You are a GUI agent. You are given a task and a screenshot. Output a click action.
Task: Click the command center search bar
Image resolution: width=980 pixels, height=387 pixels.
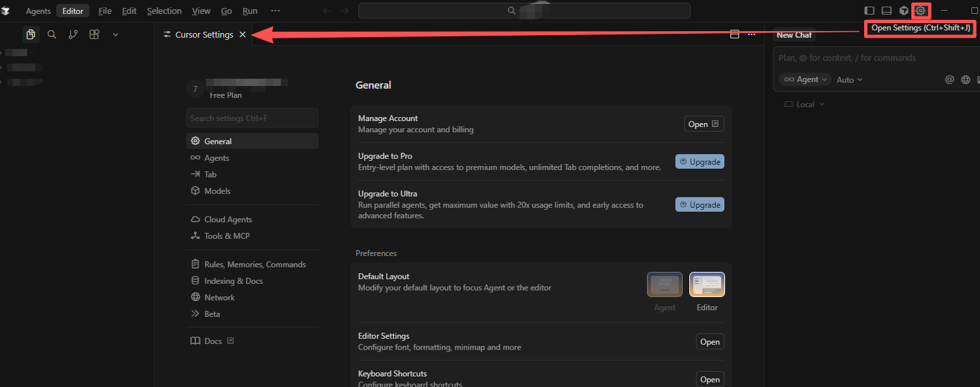tap(524, 11)
